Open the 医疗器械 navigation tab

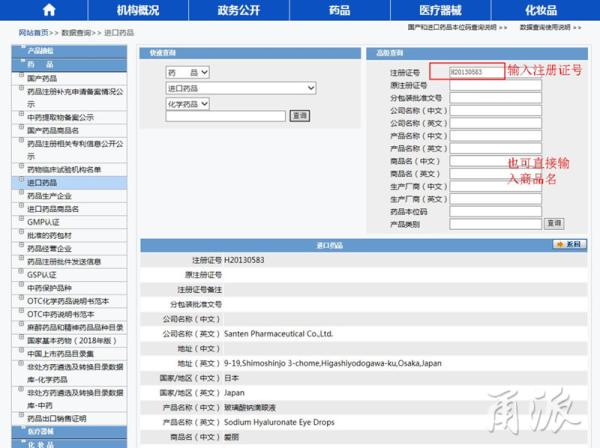[x=440, y=10]
